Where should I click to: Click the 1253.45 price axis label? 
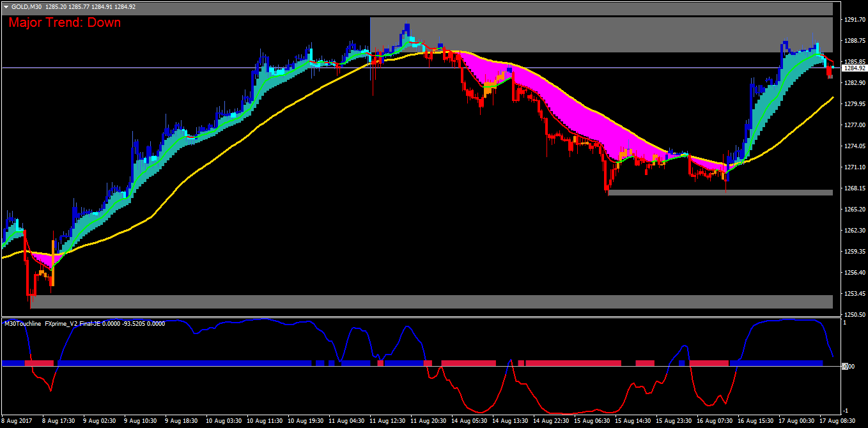854,294
